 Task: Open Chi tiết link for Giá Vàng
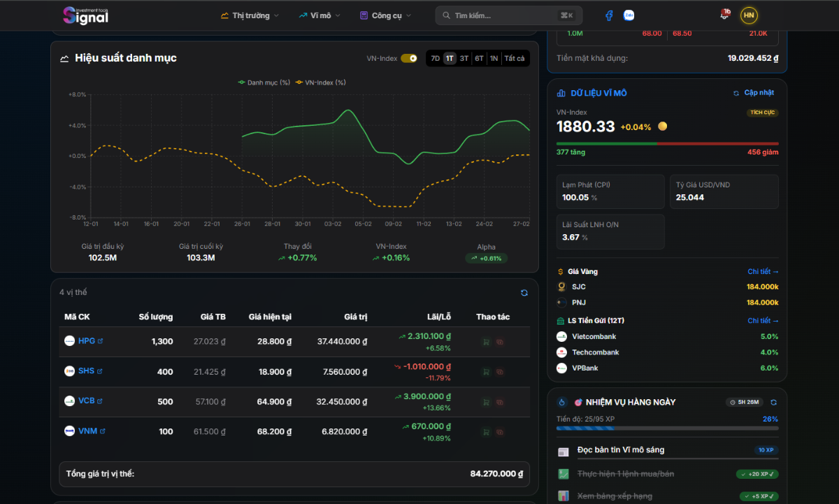pos(763,271)
